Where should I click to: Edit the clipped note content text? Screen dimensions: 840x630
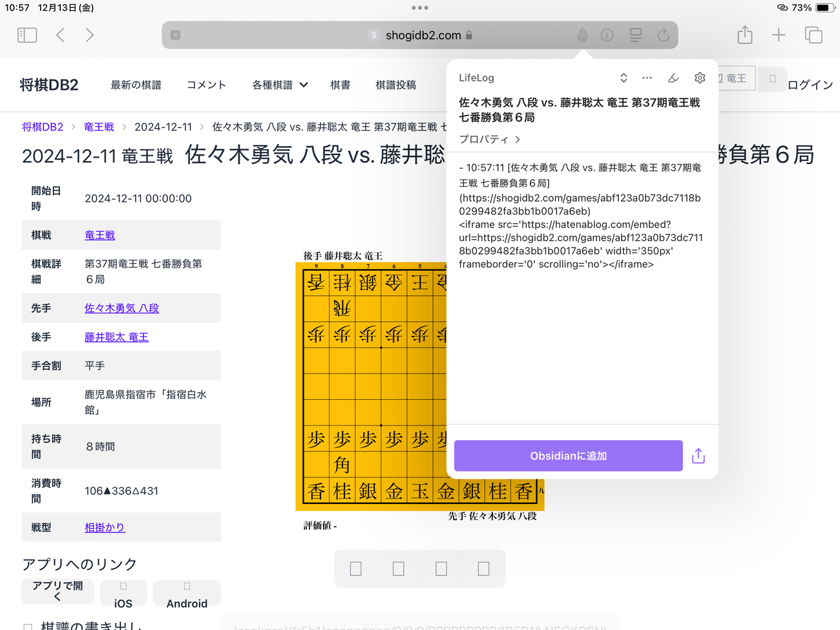point(580,216)
